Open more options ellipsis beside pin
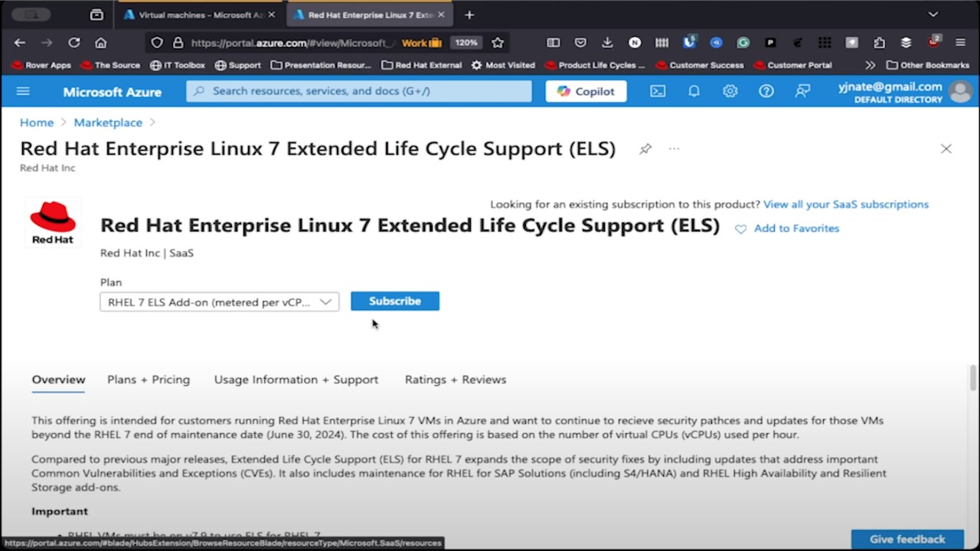The width and height of the screenshot is (980, 551). [674, 148]
